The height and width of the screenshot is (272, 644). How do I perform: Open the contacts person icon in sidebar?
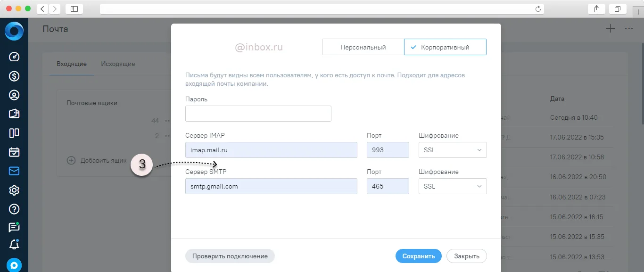pos(14,95)
